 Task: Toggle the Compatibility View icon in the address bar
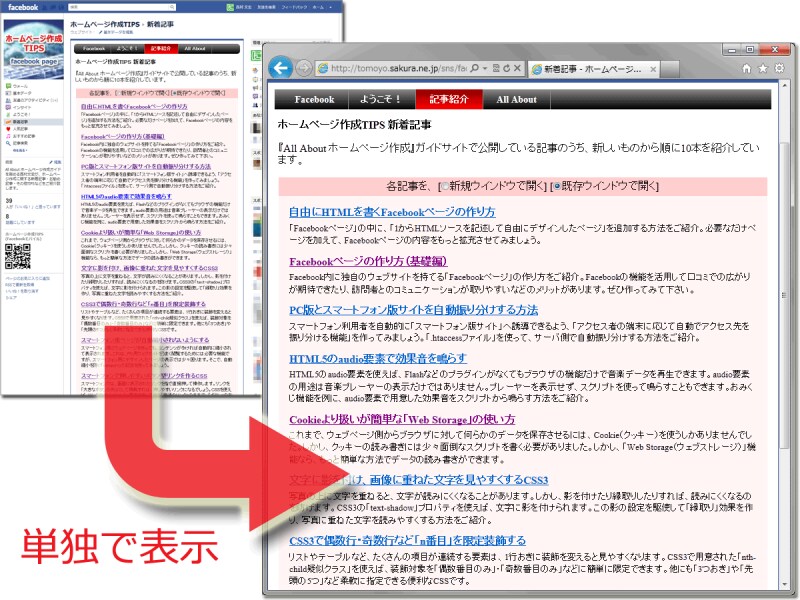click(496, 68)
